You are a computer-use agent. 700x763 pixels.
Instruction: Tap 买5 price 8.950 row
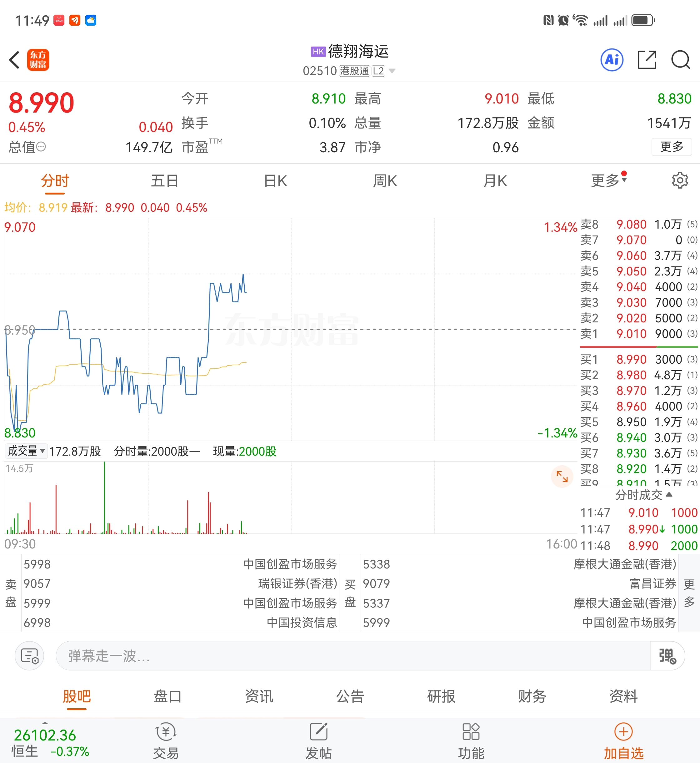pos(639,422)
